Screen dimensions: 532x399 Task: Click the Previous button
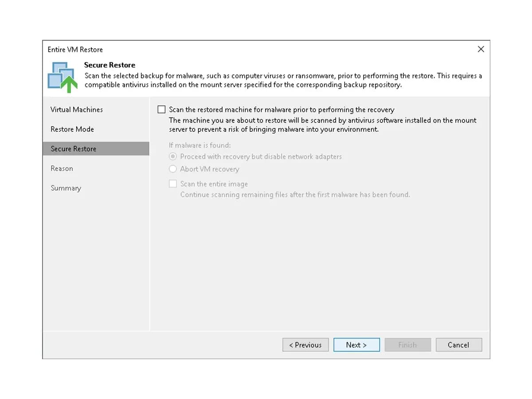(305, 345)
